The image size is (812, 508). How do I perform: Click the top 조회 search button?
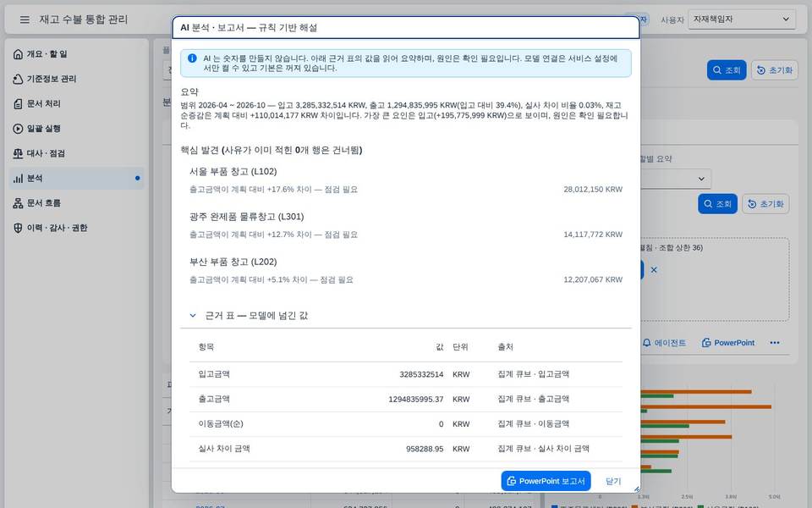point(727,70)
